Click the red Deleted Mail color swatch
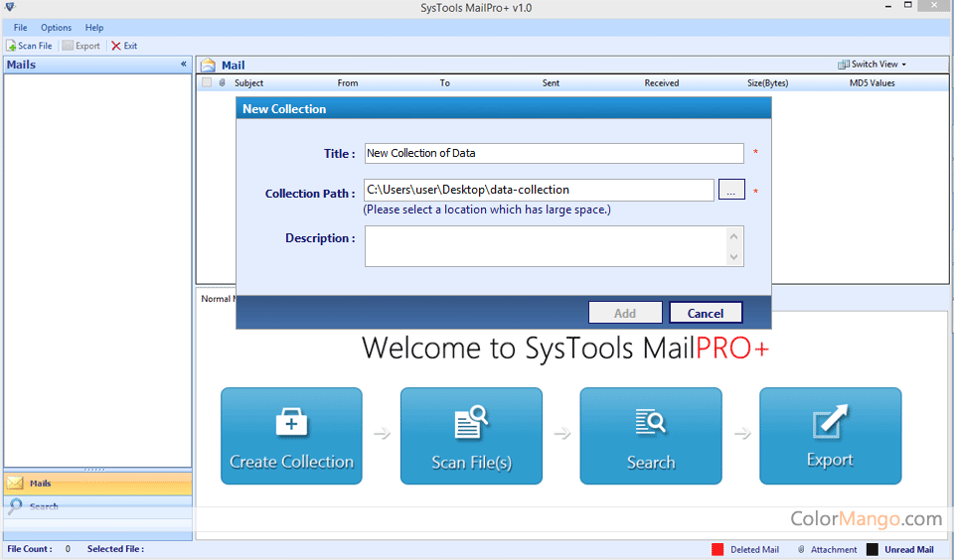Screen dimensions: 954x560 click(716, 549)
